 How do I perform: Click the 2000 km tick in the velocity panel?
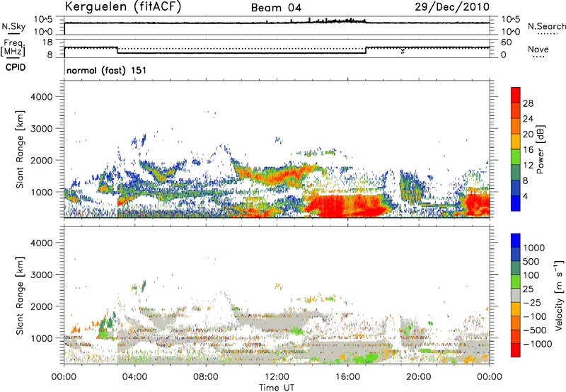(x=42, y=306)
